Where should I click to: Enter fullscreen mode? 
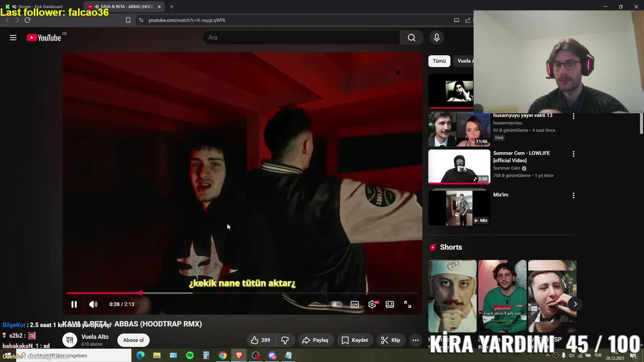[408, 304]
